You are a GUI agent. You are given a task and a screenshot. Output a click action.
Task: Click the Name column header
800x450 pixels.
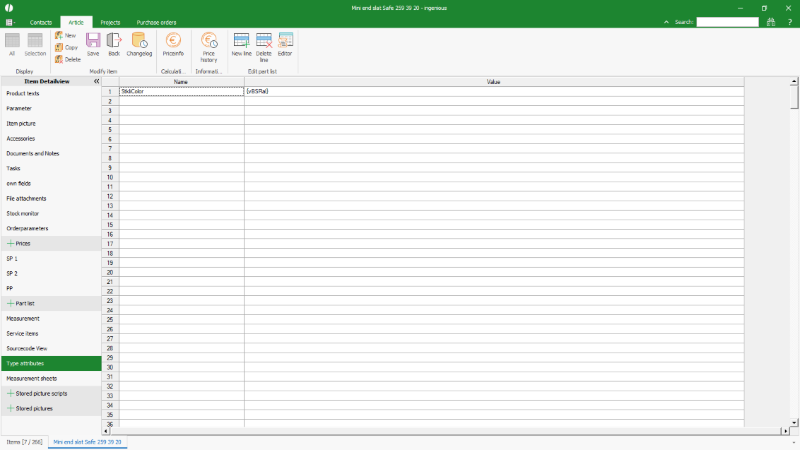182,82
